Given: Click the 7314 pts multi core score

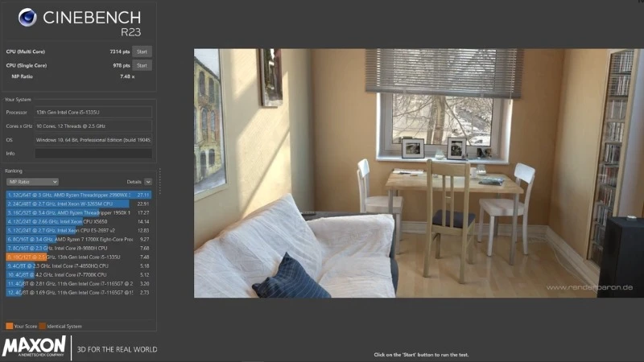Looking at the screenshot, I should 120,51.
